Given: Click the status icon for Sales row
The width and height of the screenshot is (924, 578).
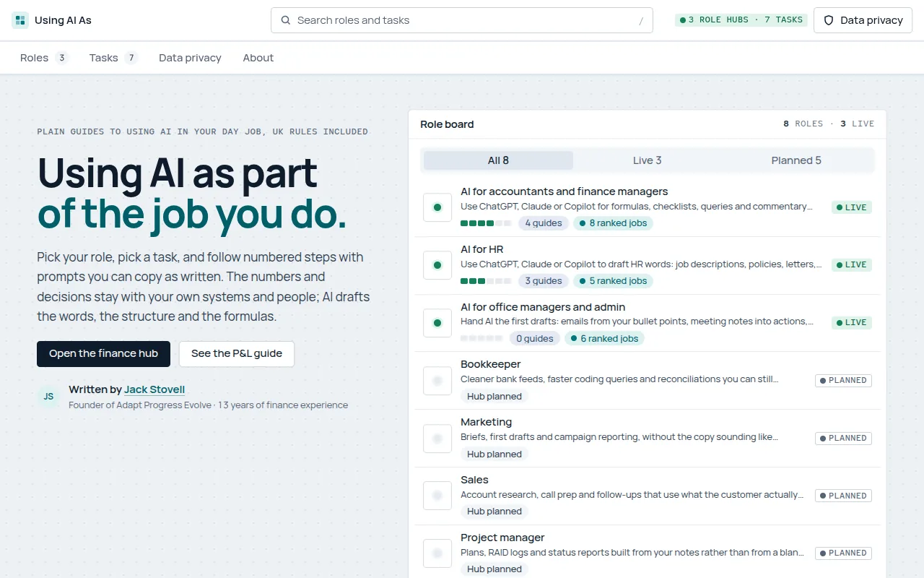Looking at the screenshot, I should pos(437,496).
